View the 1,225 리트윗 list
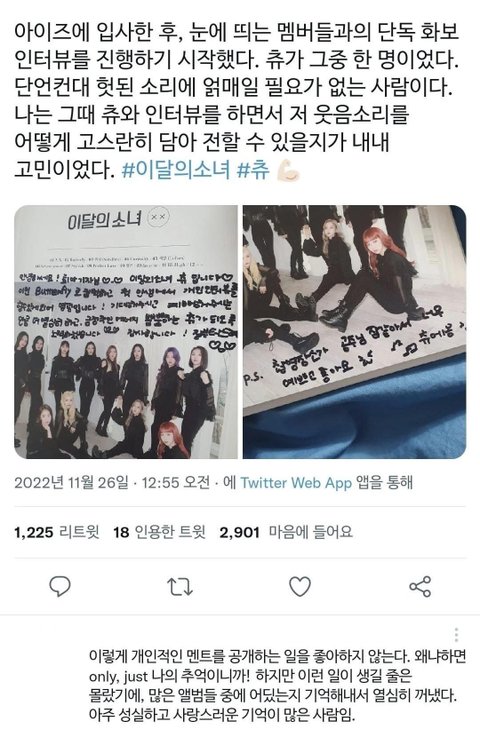This screenshot has height=737, width=480. point(57,532)
